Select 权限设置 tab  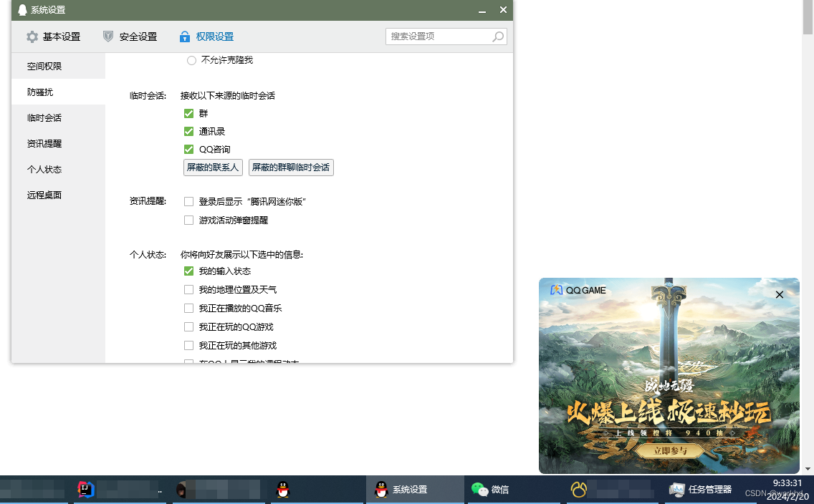[x=206, y=37]
